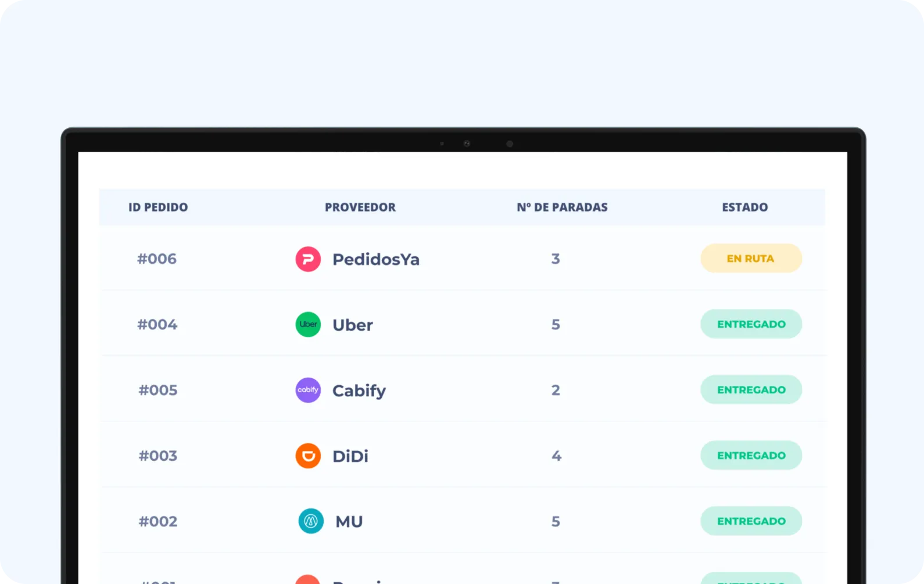Select the EN RUTA status badge
Image resolution: width=924 pixels, height=584 pixels.
click(751, 259)
